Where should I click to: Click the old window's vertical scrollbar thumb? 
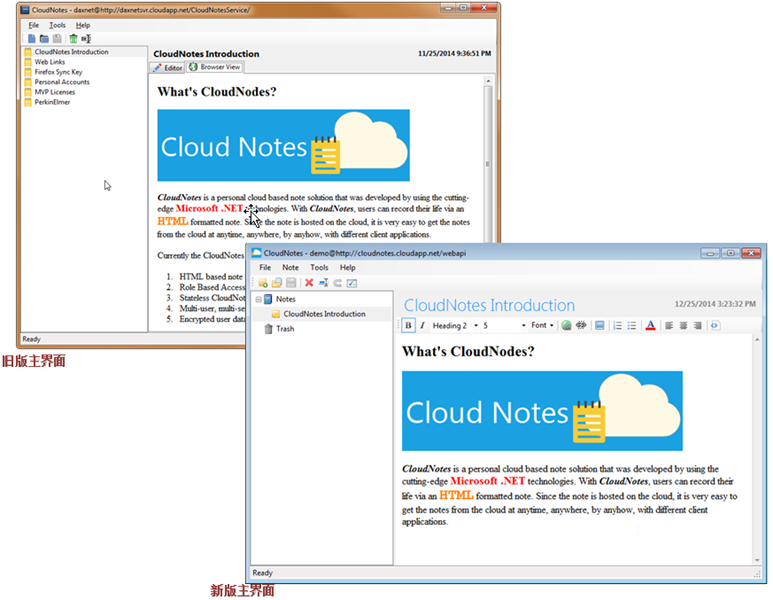point(488,163)
